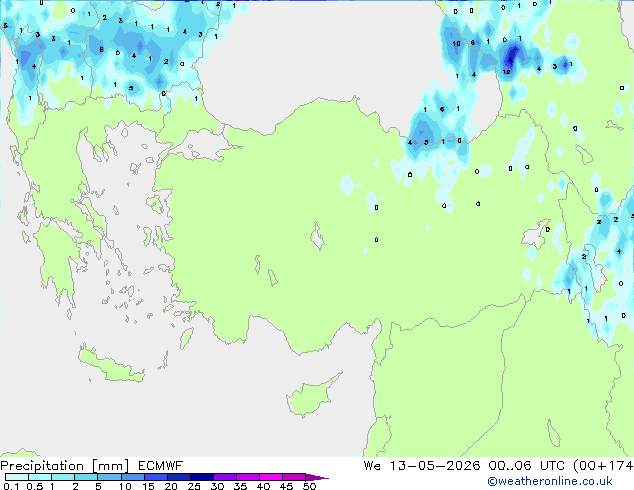
Task: Pick the 1–2 mm legend swatch
Action: [x=63, y=477]
